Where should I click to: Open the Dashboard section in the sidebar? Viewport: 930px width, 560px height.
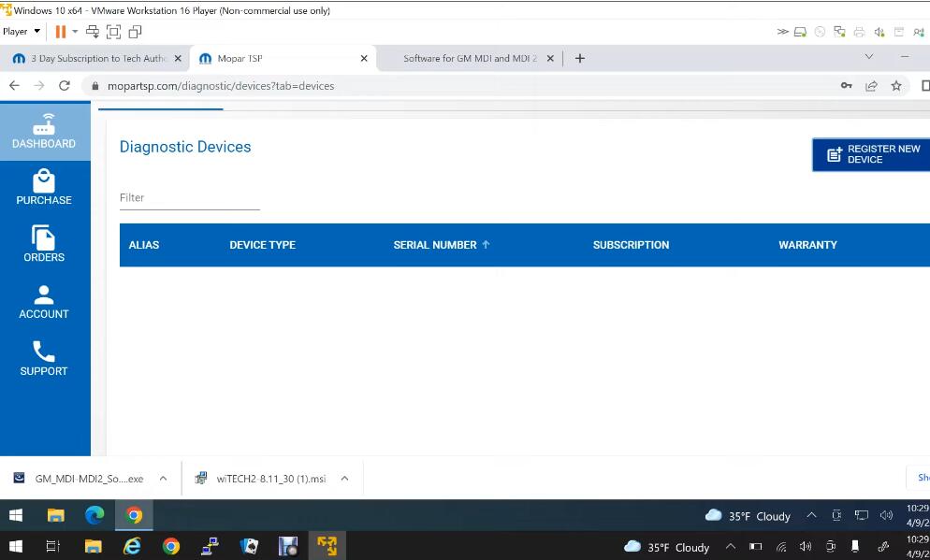coord(45,131)
